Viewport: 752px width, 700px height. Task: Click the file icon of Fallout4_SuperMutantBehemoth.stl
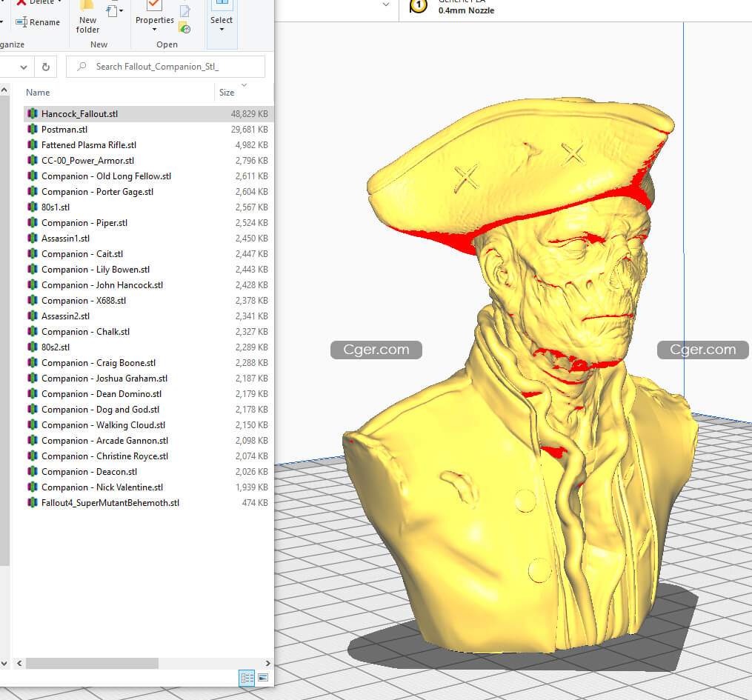coord(33,502)
